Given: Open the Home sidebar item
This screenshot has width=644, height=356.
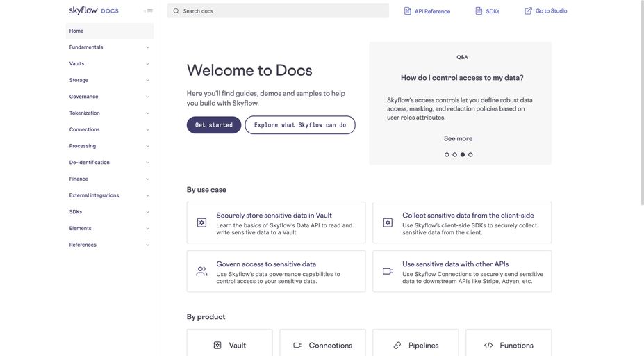Looking at the screenshot, I should point(76,31).
